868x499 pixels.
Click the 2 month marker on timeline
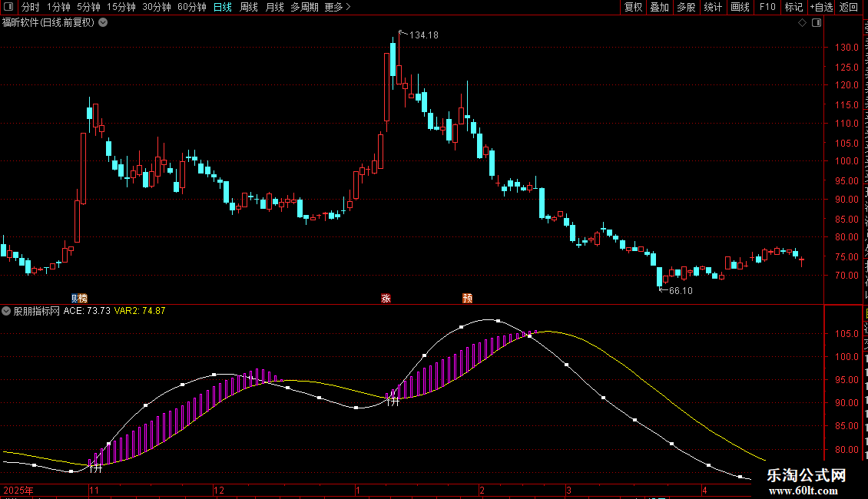(482, 490)
